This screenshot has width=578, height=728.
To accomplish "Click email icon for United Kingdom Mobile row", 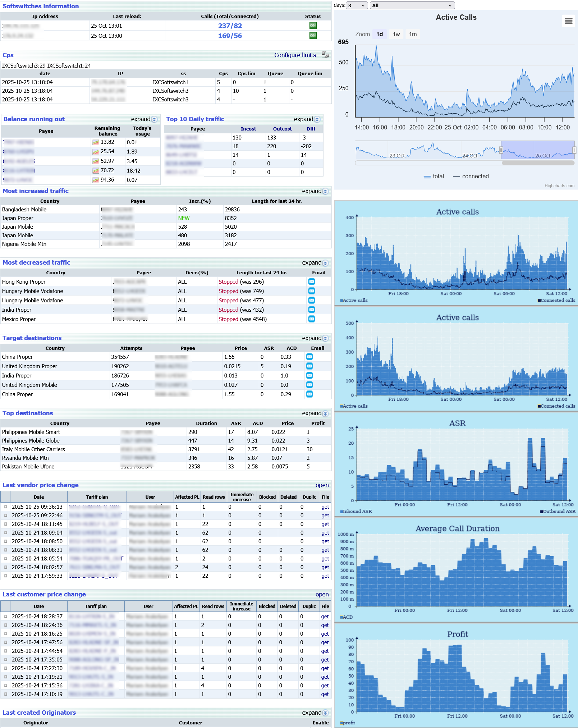I will coord(309,385).
